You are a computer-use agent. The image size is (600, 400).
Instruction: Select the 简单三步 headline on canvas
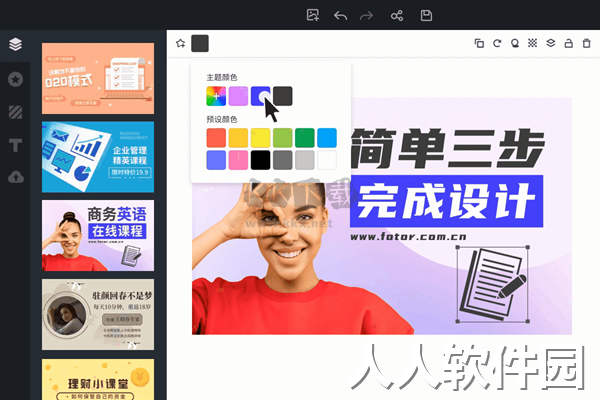(x=447, y=149)
